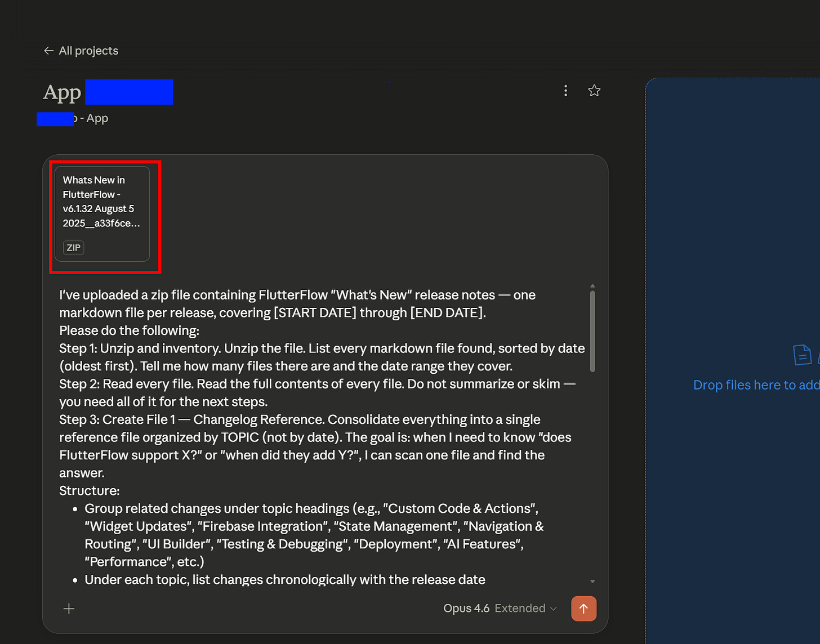Click the 'Please do the following:' line
The height and width of the screenshot is (644, 820).
click(129, 330)
